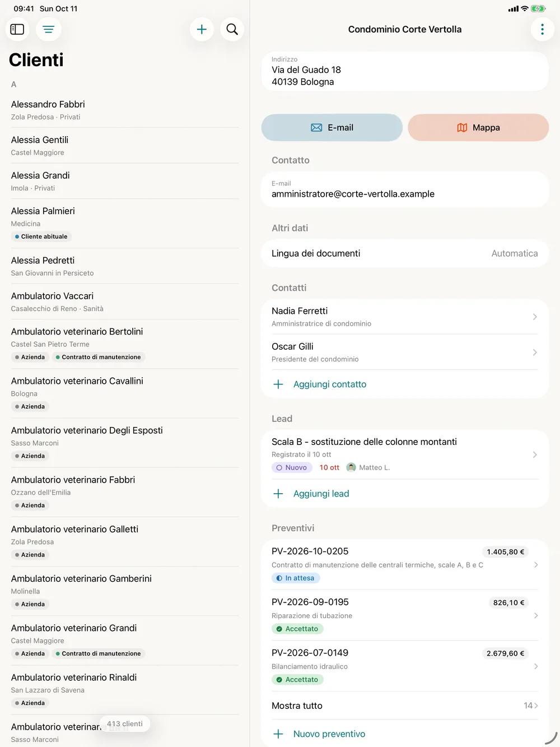Click Accettato badge under Riparazione di tubazione

297,629
